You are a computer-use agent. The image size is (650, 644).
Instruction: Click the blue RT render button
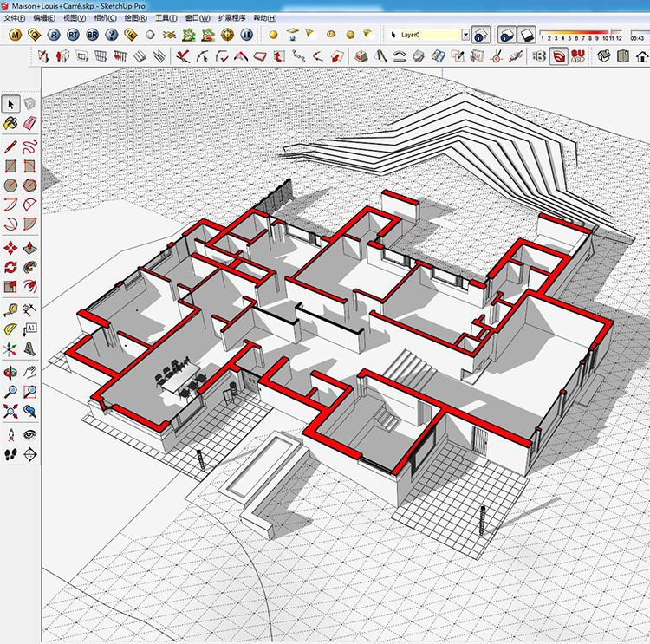(74, 35)
